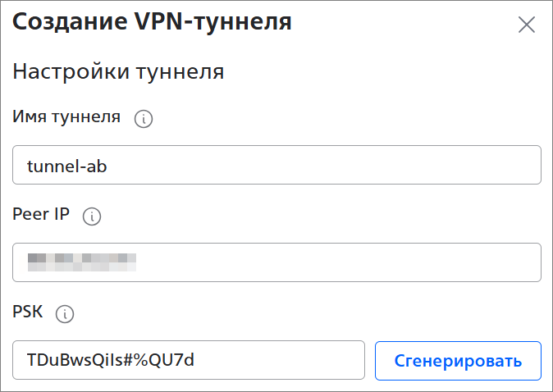Open the PSK info hint icon
The height and width of the screenshot is (392, 553).
click(65, 314)
